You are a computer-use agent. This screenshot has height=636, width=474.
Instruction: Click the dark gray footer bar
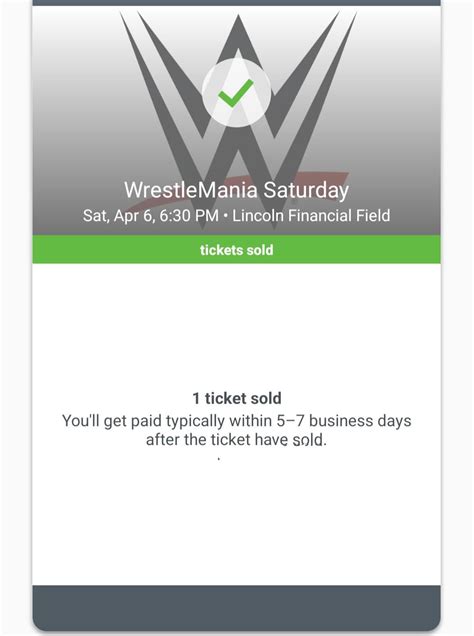(236, 608)
